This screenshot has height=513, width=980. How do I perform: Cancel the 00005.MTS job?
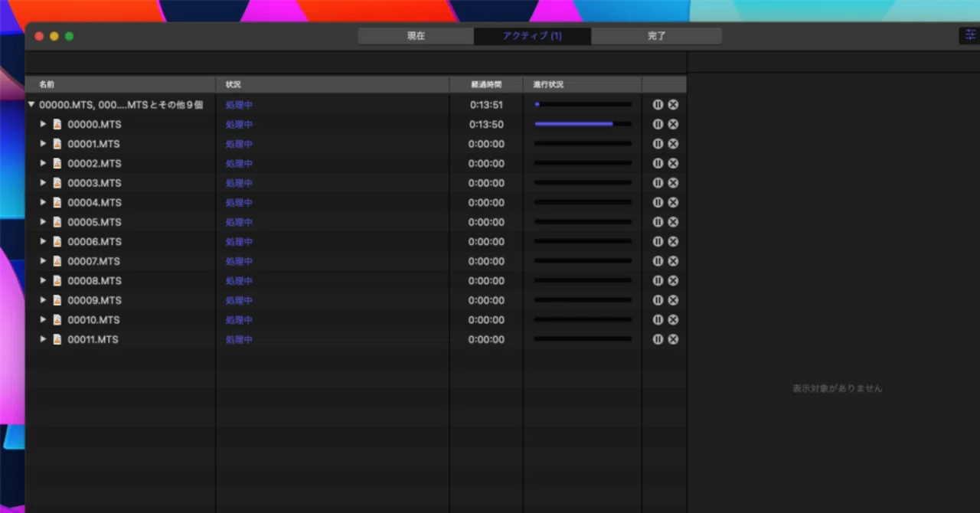coord(673,222)
